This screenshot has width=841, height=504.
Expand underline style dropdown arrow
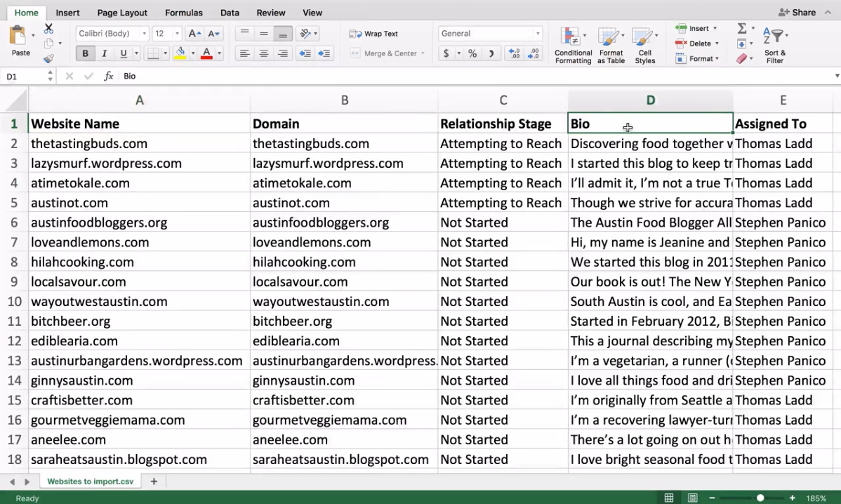[x=136, y=53]
